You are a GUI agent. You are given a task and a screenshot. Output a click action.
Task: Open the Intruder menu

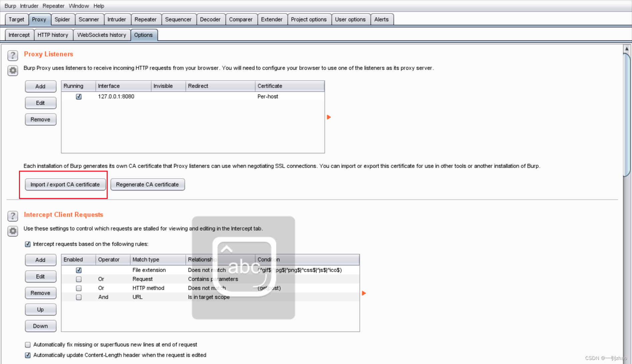point(29,6)
